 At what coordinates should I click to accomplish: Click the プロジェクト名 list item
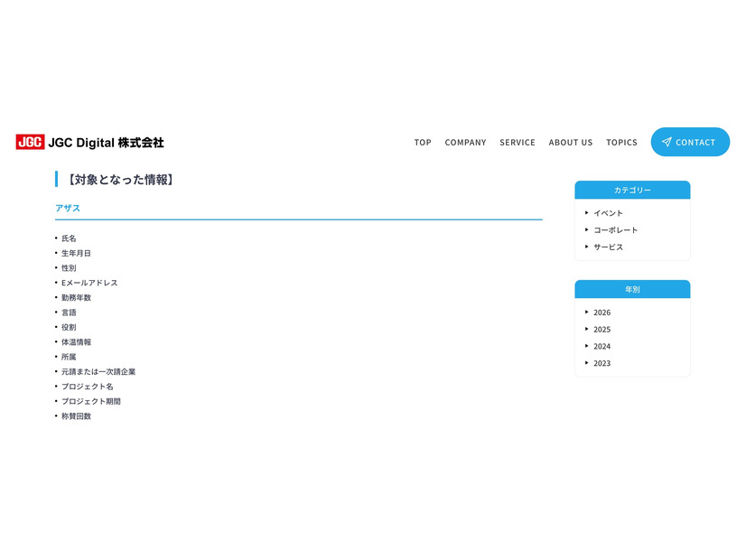pos(88,387)
